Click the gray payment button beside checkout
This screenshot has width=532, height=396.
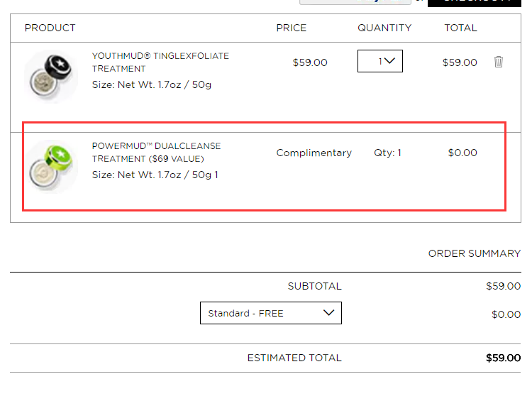pos(355,2)
